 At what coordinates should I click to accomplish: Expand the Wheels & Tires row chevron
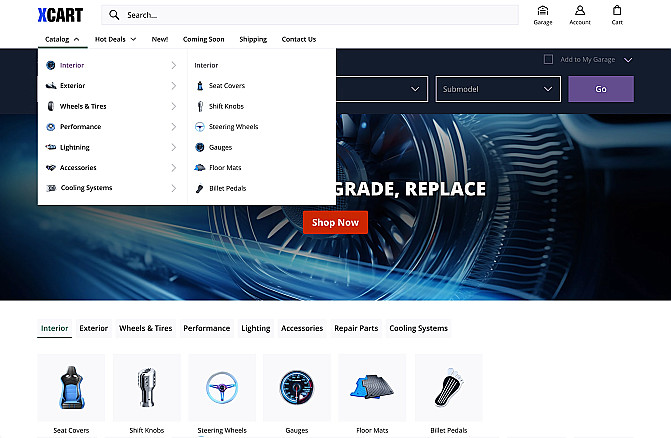click(173, 106)
